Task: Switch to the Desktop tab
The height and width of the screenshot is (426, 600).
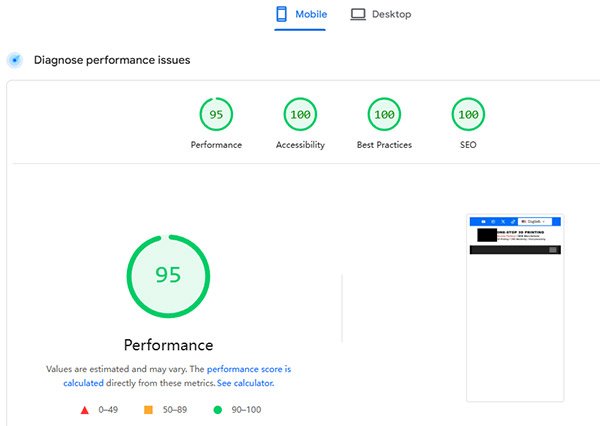Action: [380, 15]
